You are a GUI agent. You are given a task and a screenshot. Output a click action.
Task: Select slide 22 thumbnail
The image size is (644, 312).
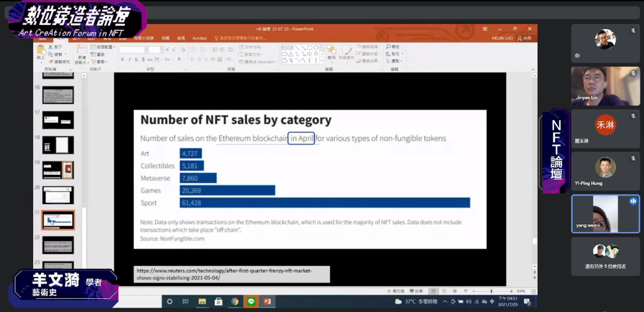[x=58, y=245]
